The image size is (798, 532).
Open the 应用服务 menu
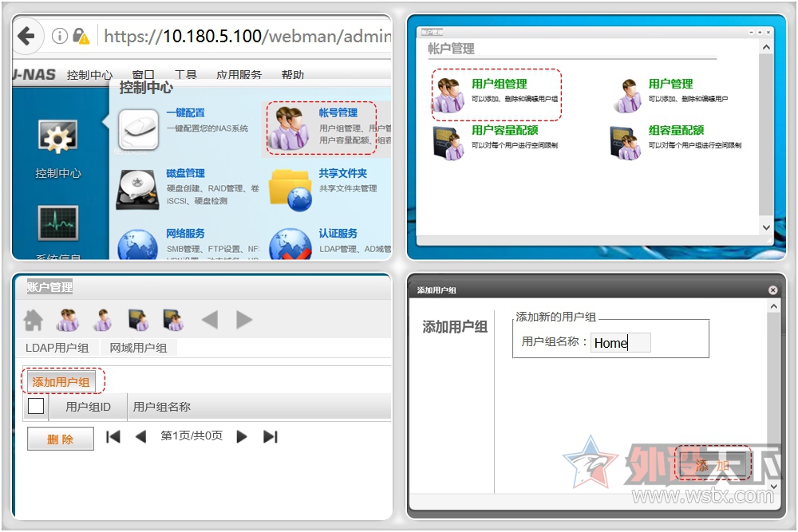[x=239, y=75]
